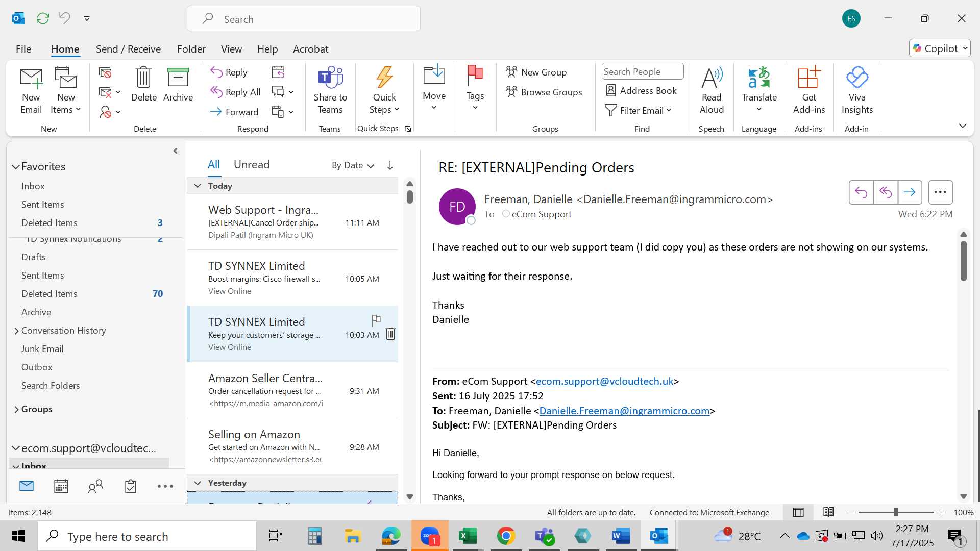The height and width of the screenshot is (551, 980).
Task: Click Reply All in the ribbon
Action: coord(235,92)
